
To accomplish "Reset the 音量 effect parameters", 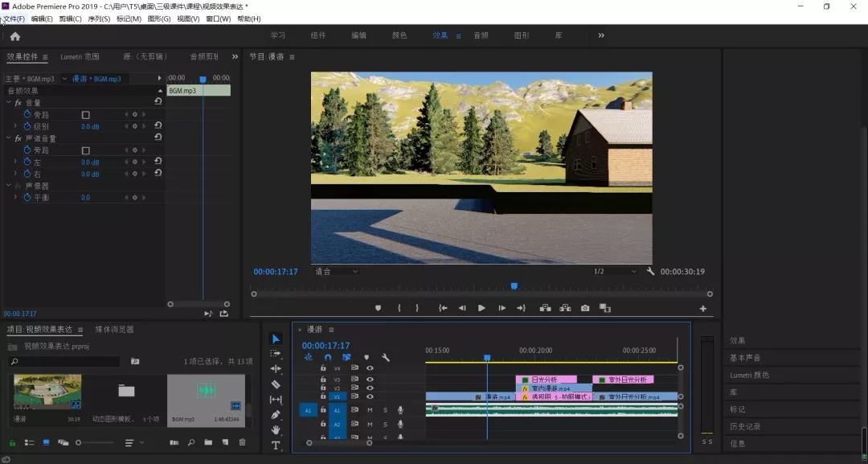I will click(158, 102).
